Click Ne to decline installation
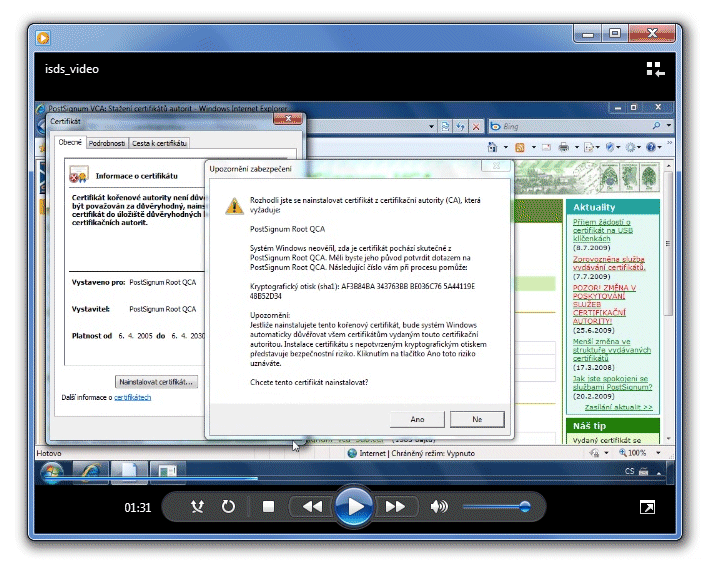This screenshot has height=573, width=709. [x=477, y=419]
